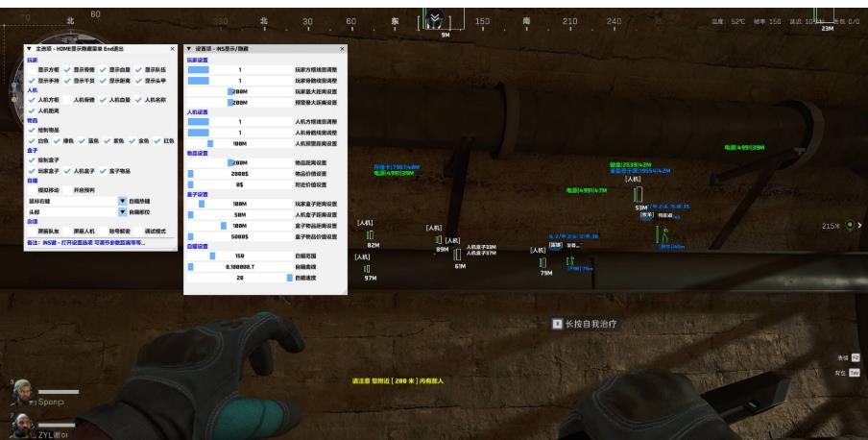Screen dimensions: 868x440
Task: Toggle the 白色 item color checkbox
Action: (x=31, y=141)
